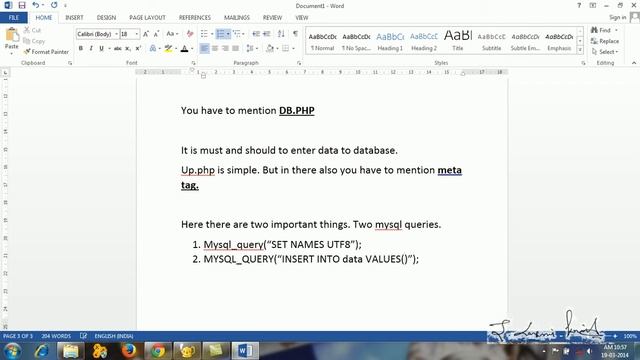This screenshot has height=360, width=640.
Task: Open the Select dropdown in Editing
Action: pos(605,52)
